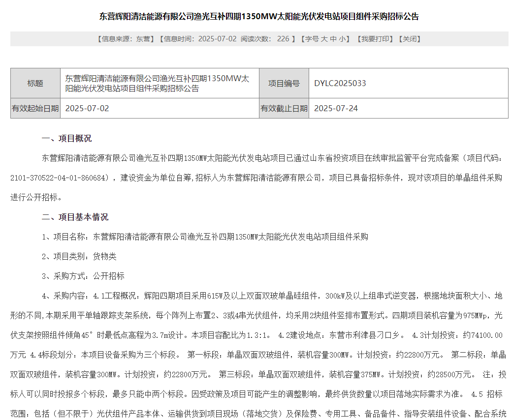The width and height of the screenshot is (511, 420).
Task: Click the 二、项目基本情况 section heading
Action: pos(75,217)
